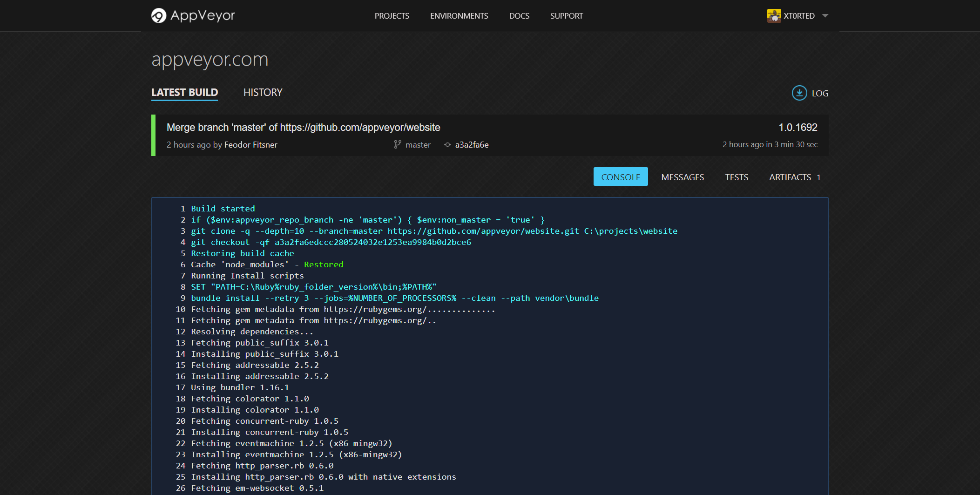980x495 pixels.
Task: Click the AppVeyor wordmark
Action: click(x=203, y=16)
